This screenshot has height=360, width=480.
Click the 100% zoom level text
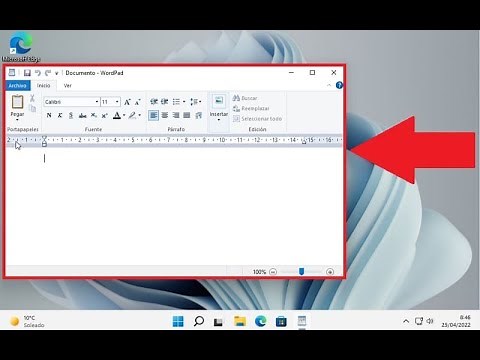point(259,272)
